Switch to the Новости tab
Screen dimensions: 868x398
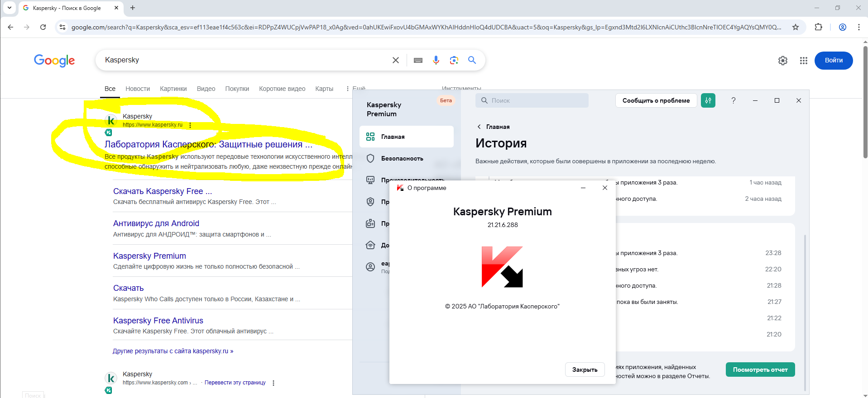click(x=138, y=89)
